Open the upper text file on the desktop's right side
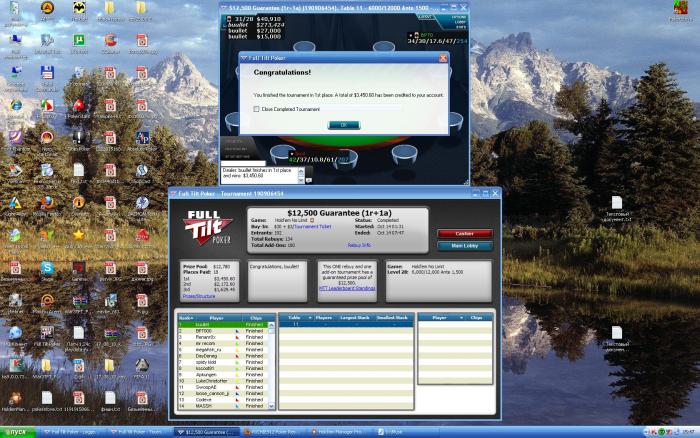 [617, 203]
